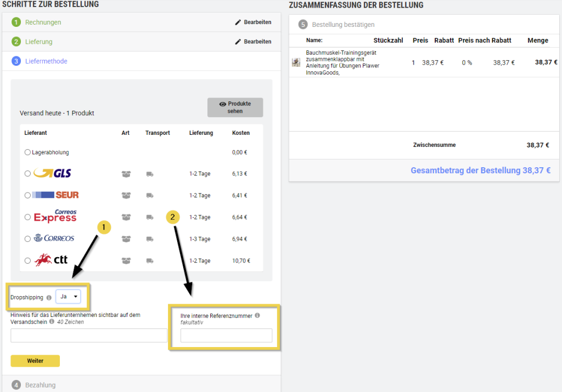Expand step 4 Bezahlung section
The width and height of the screenshot is (562, 392).
pos(40,385)
